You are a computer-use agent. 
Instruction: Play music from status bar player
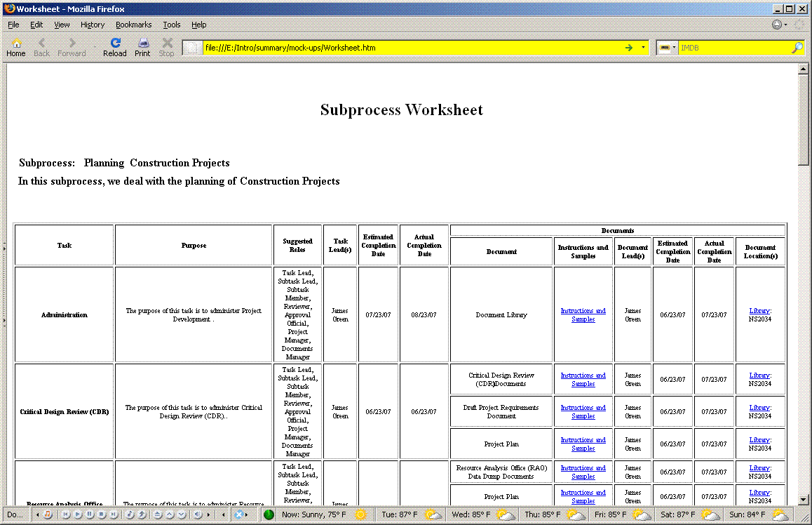coord(78,514)
